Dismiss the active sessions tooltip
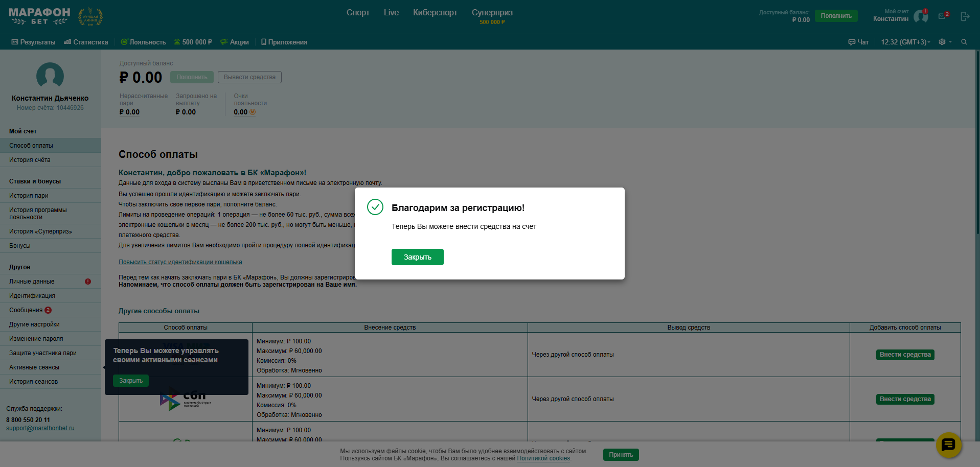This screenshot has width=980, height=467. 131,381
